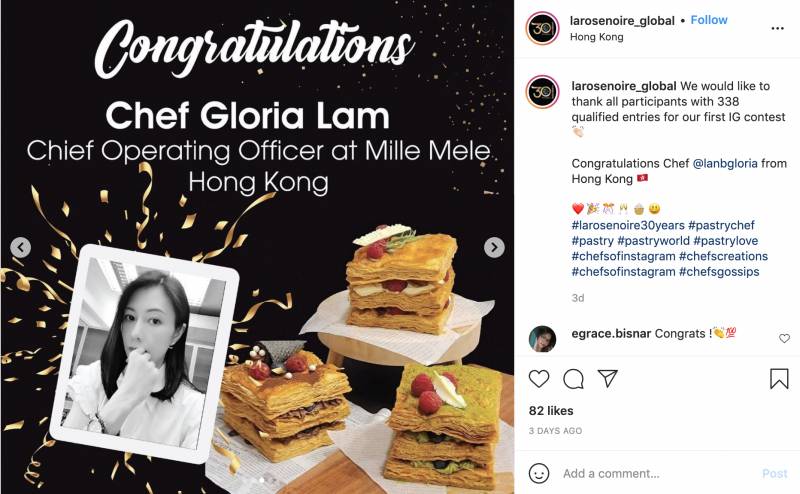
Task: Open larosenoire_global header profile picture
Action: click(x=542, y=28)
